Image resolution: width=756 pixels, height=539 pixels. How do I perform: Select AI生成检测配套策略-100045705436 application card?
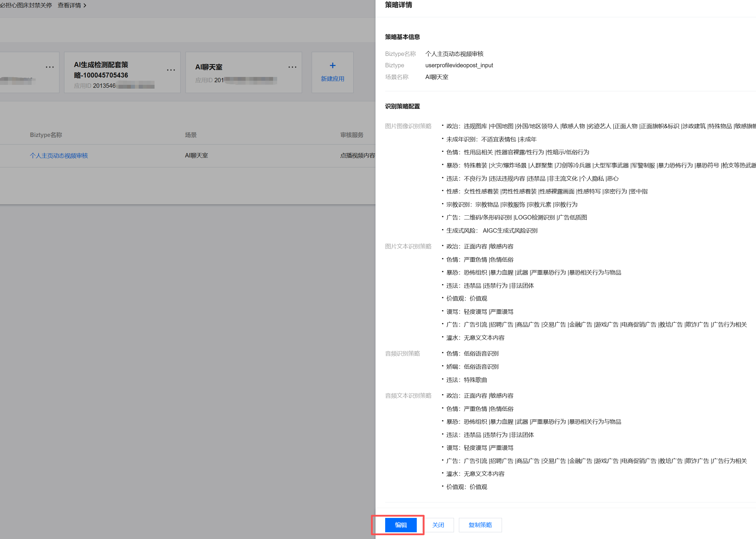(122, 72)
